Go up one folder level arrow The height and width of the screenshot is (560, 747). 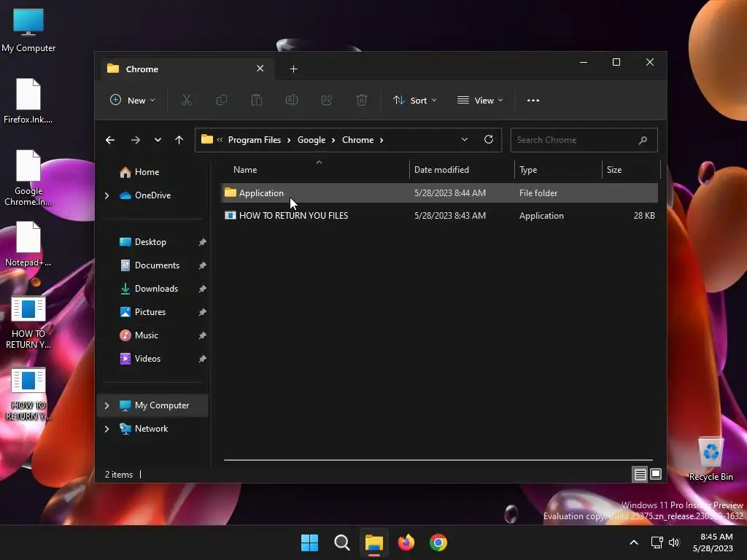179,140
